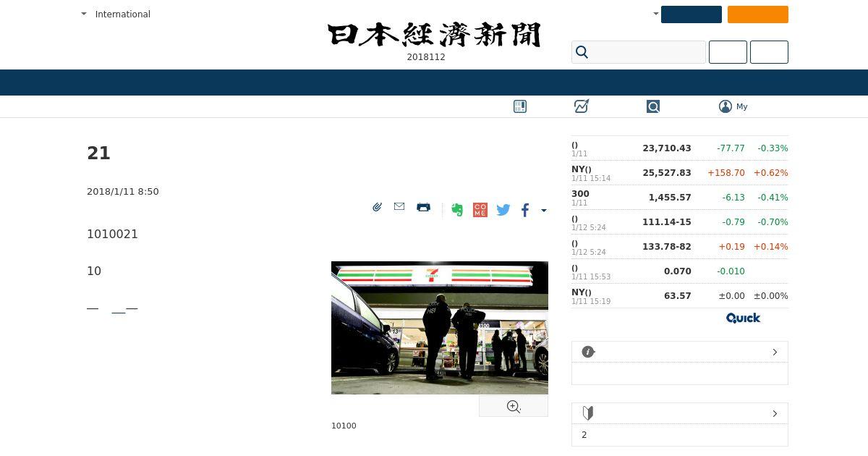Select the 0.070 yield row
868x456 pixels.
(680, 271)
